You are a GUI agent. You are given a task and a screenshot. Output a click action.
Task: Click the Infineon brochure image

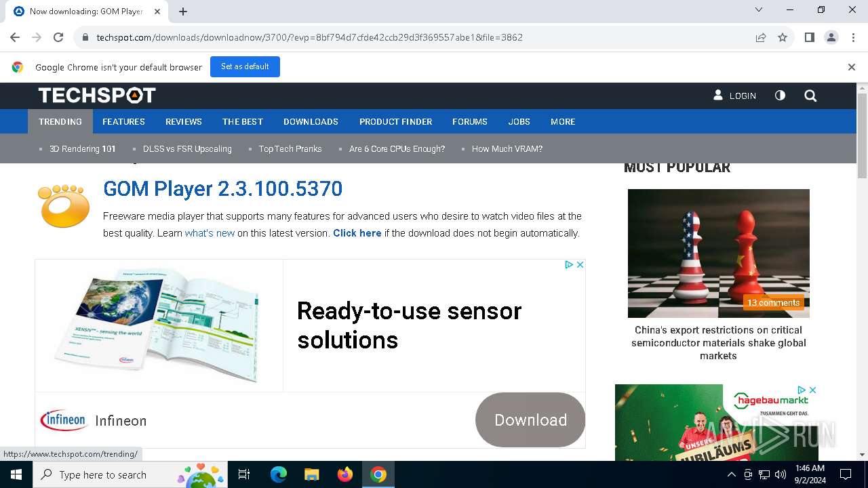click(x=158, y=325)
